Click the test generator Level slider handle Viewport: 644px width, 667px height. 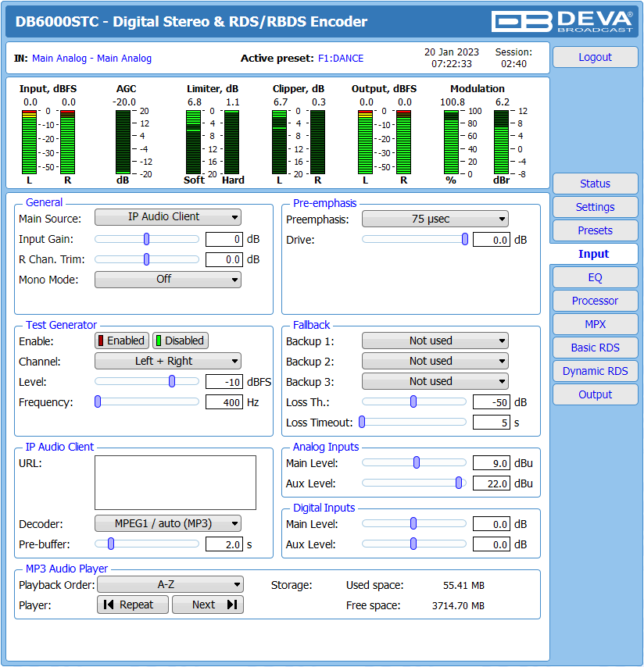pyautogui.click(x=172, y=382)
